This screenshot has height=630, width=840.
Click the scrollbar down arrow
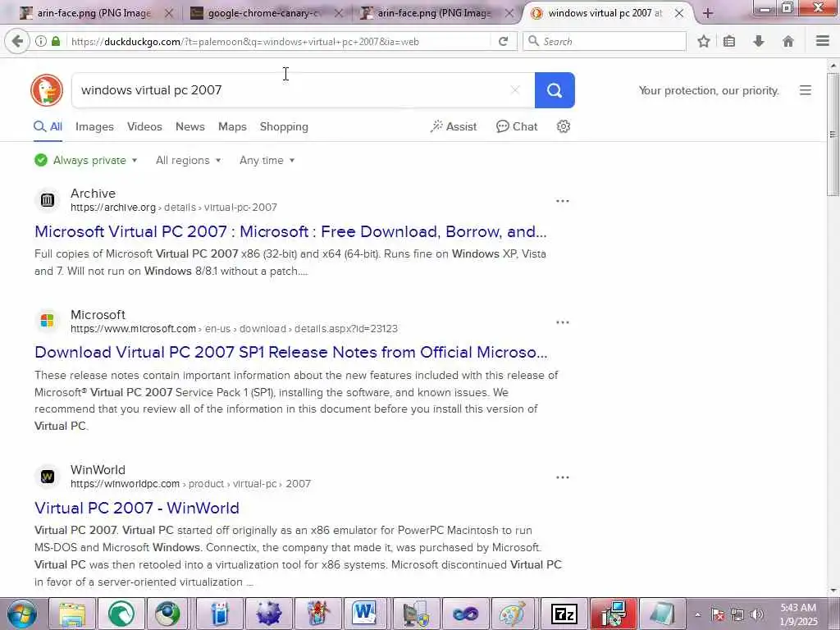pos(833,591)
